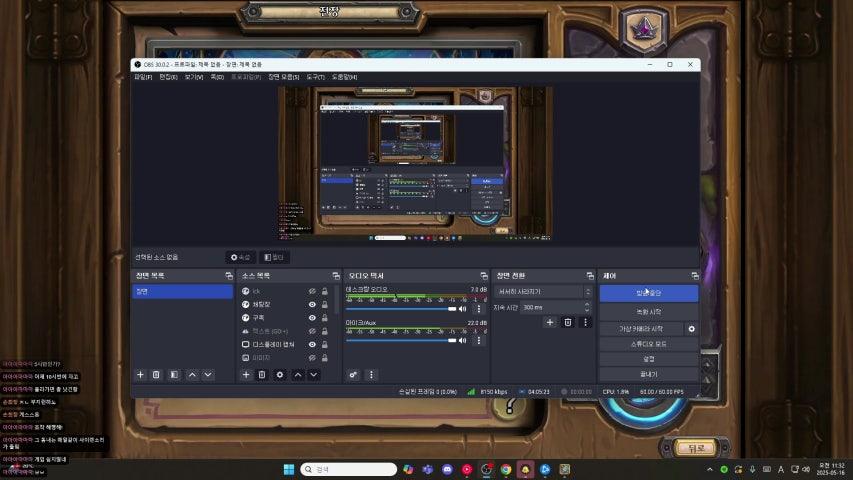853x480 pixels.
Task: Open 설정 settings button in controls
Action: click(648, 359)
